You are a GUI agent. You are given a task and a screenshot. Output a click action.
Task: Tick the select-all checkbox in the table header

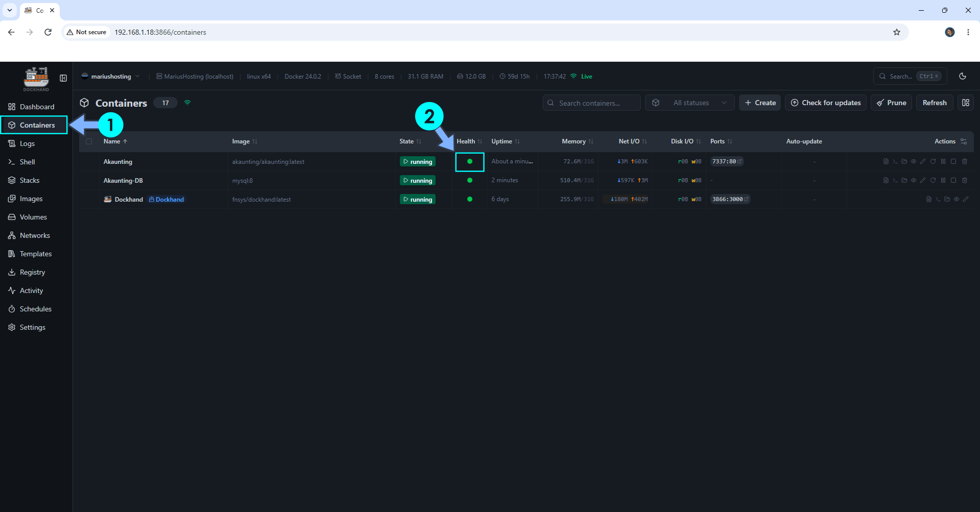point(89,141)
